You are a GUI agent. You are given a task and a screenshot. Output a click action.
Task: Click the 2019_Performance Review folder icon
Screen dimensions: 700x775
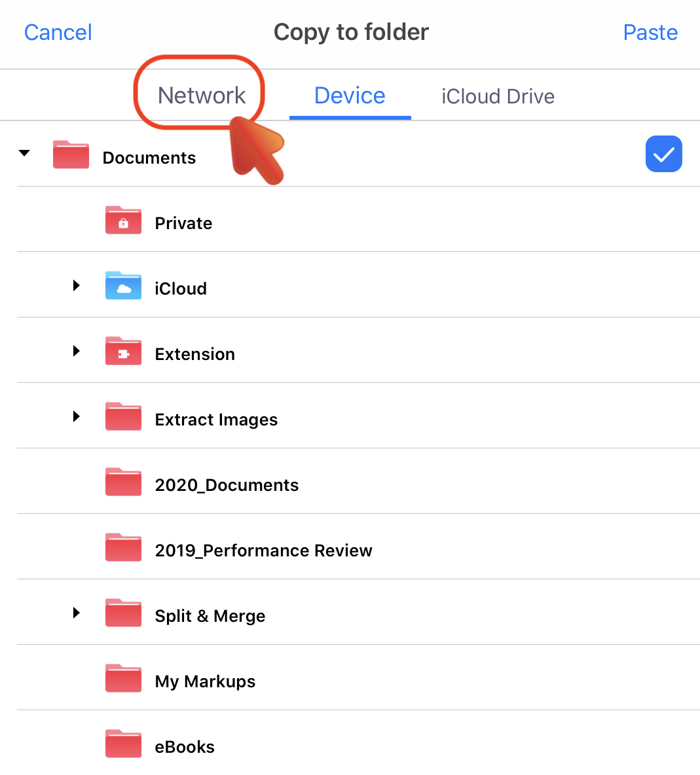pos(123,547)
